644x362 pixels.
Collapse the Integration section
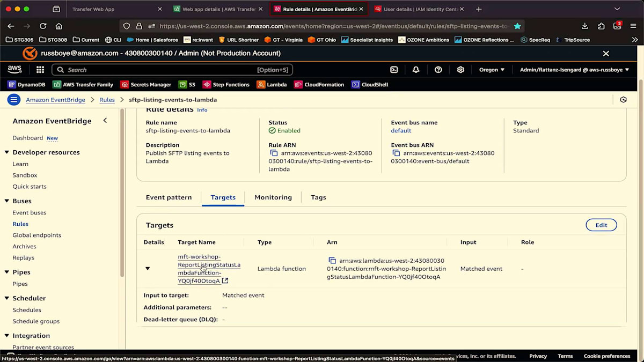point(7,336)
